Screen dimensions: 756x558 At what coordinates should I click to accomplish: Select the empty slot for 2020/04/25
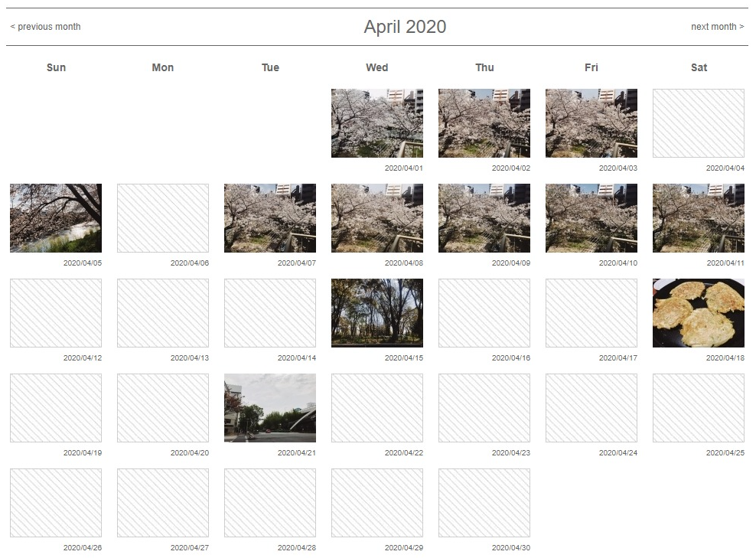(698, 408)
